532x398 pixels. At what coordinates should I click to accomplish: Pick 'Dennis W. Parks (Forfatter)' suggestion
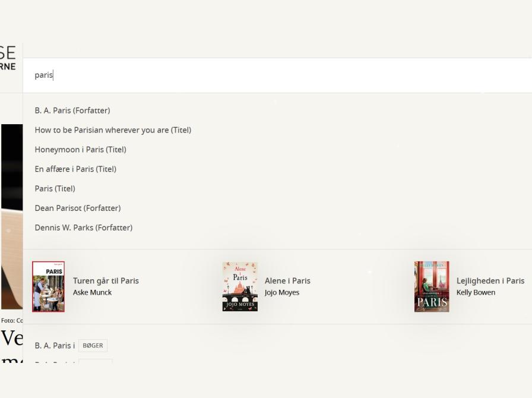83,228
